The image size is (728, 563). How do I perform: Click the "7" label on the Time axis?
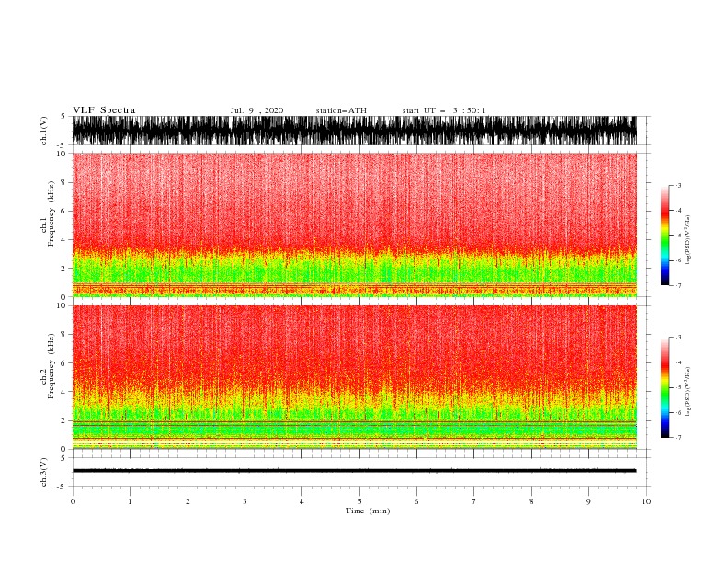tap(473, 501)
